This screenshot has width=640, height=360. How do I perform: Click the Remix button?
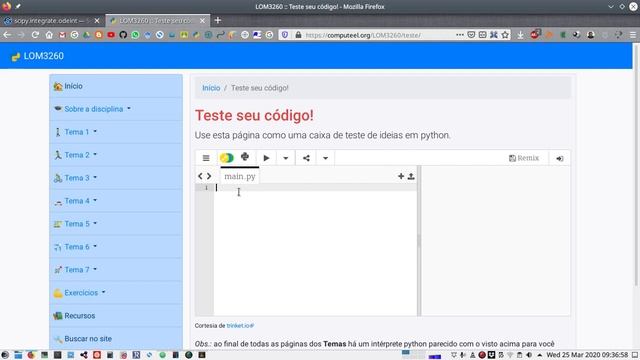[x=524, y=158]
